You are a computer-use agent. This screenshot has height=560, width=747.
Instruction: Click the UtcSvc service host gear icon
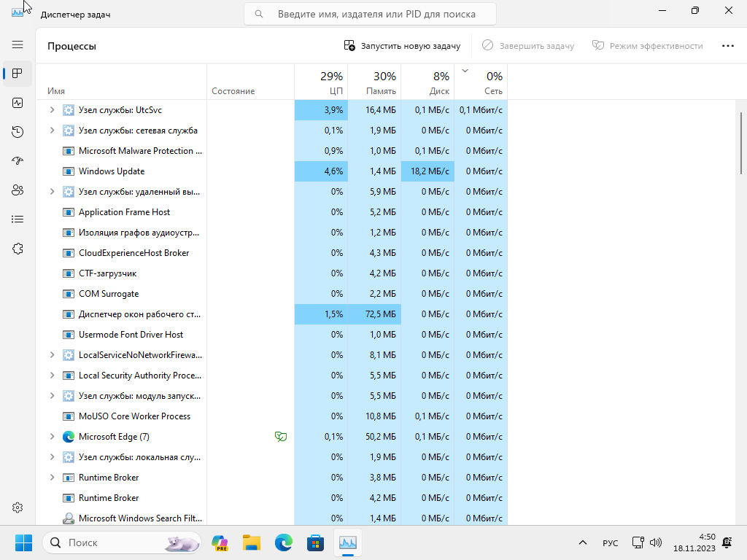(69, 110)
